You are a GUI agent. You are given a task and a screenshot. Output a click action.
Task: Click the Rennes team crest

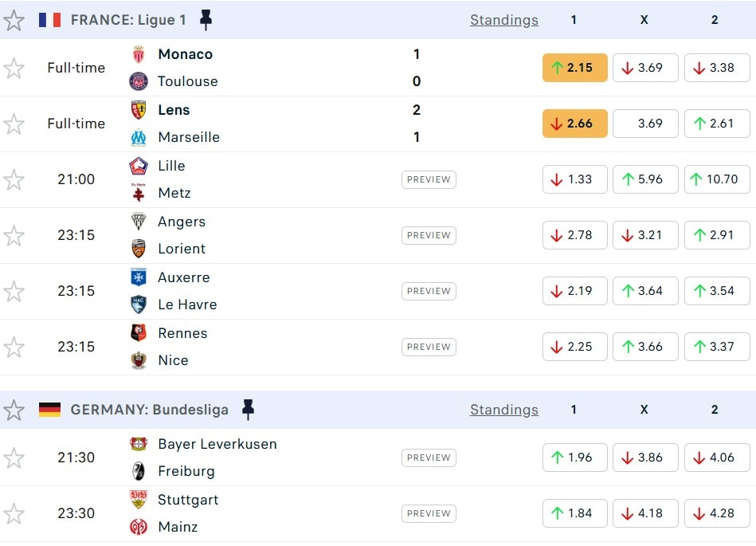click(139, 333)
